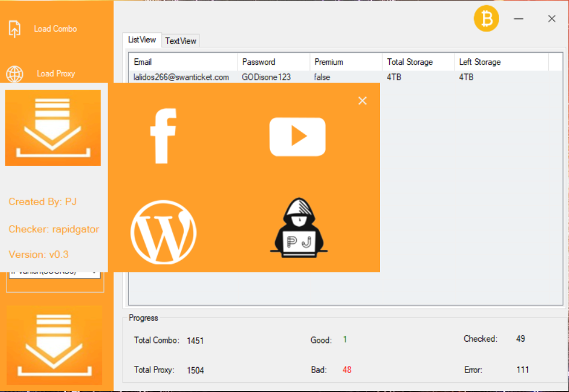The height and width of the screenshot is (392, 569).
Task: Click the Load Proxy globe icon
Action: [x=14, y=74]
